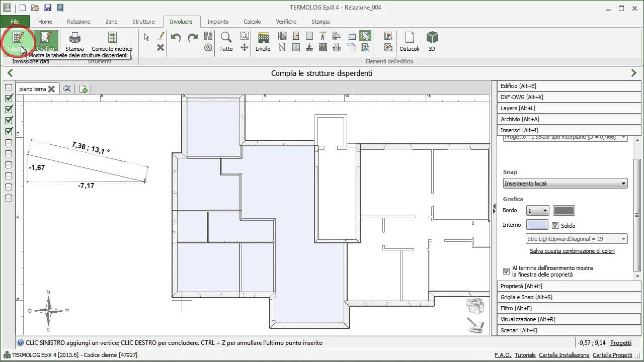Select the door element icon
Image resolution: width=644 pixels, height=362 pixels.
click(296, 36)
